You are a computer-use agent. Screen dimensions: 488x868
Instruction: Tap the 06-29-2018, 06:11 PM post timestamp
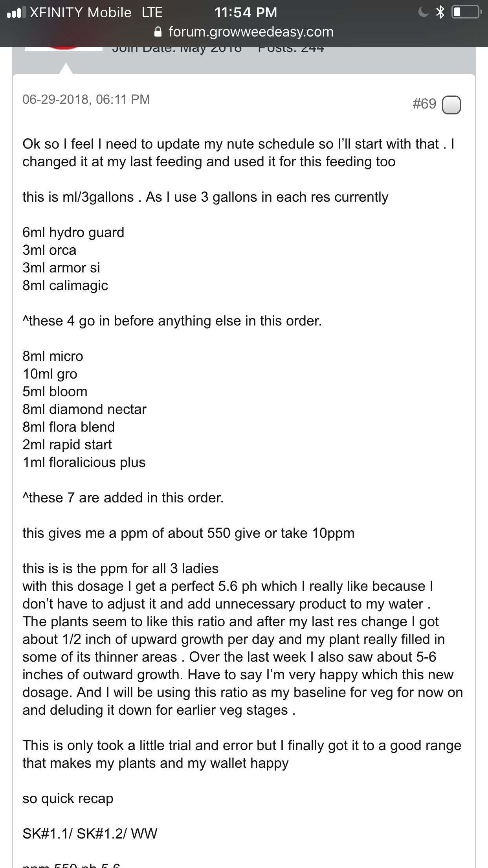(x=86, y=99)
